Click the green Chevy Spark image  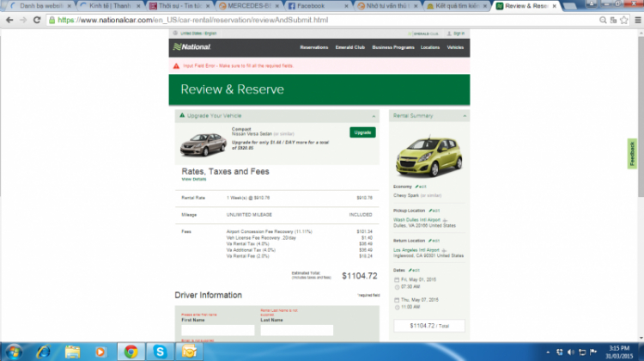point(428,156)
